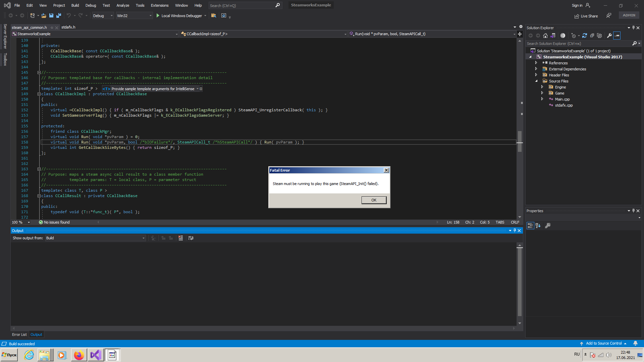Click the file explorer icon in the taskbar
Screen dimensions: 644x362
click(45, 355)
